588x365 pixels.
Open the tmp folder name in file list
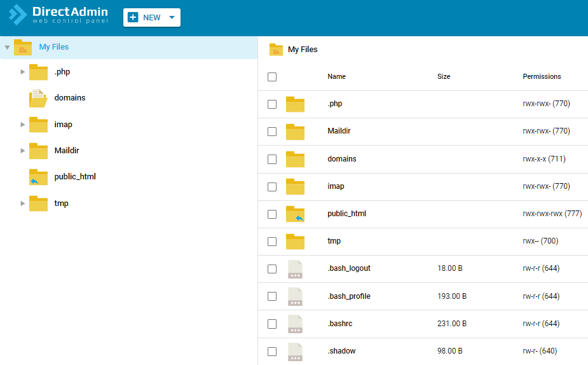tap(334, 241)
